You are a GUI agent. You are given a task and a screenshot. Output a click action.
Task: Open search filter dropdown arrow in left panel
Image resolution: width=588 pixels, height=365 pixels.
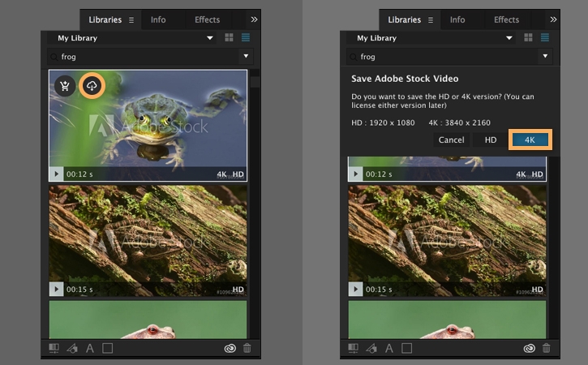246,57
